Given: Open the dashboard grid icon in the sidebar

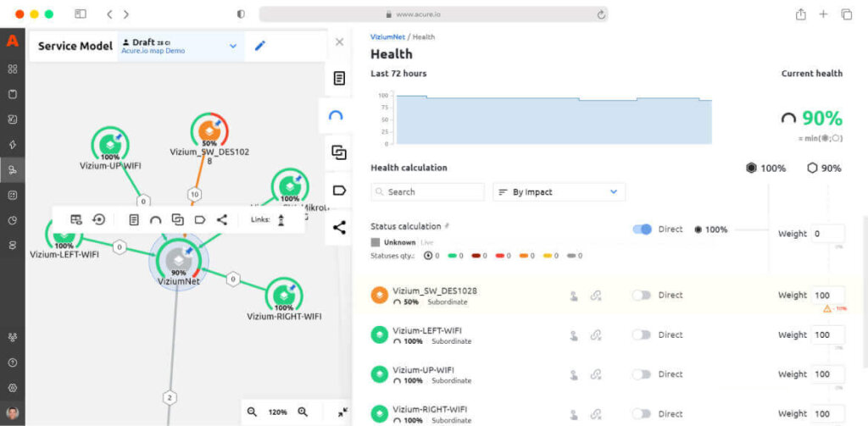Looking at the screenshot, I should (x=12, y=69).
